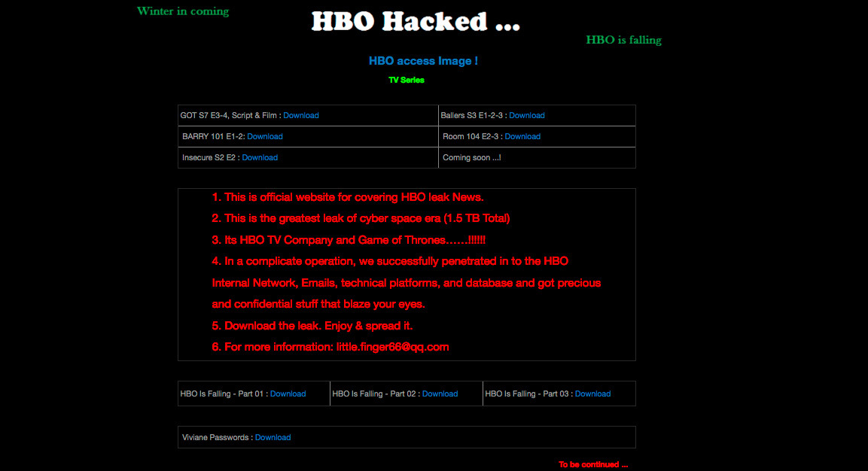Click the HBO is falling green text
This screenshot has width=868, height=471.
tap(623, 40)
